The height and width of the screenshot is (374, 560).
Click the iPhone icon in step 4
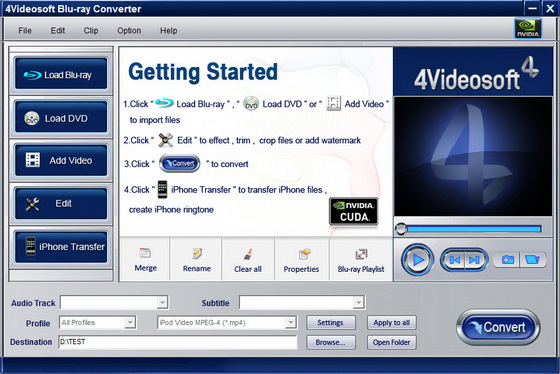coord(162,189)
